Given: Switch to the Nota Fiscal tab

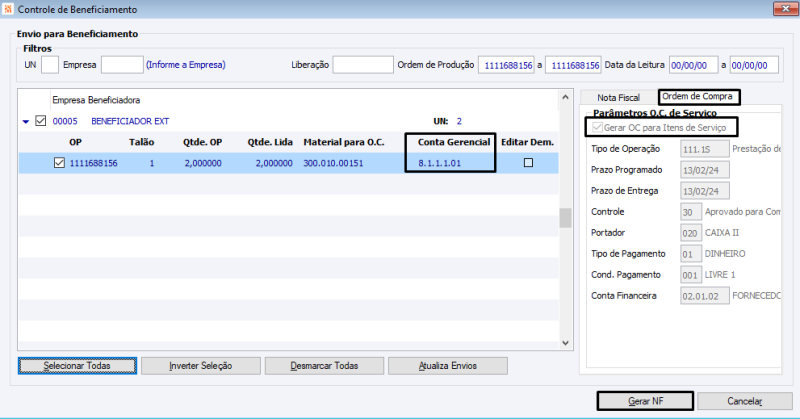Looking at the screenshot, I should [x=618, y=97].
